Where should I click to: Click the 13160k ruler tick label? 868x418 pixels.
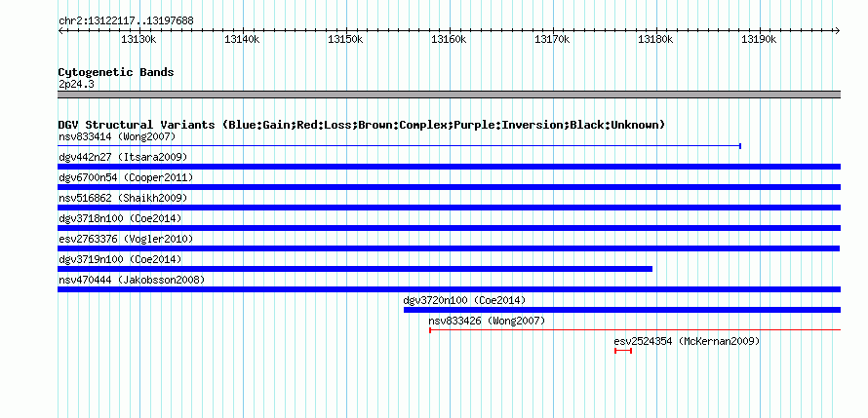click(x=449, y=39)
